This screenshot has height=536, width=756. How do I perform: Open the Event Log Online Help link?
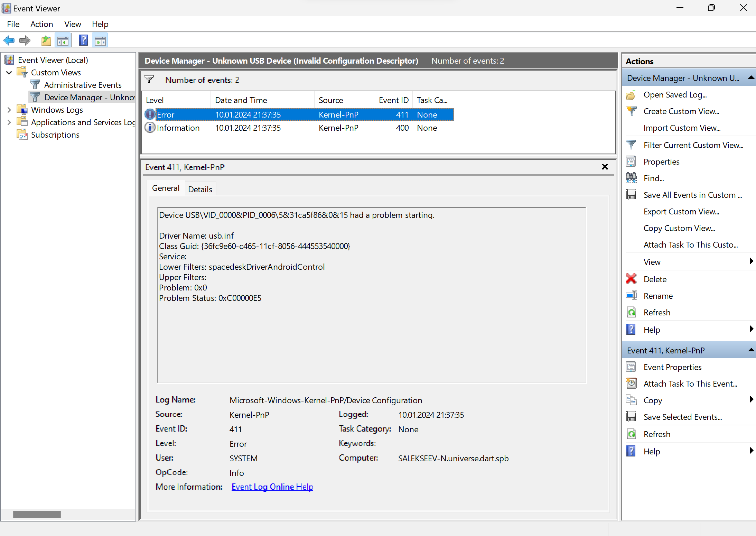click(x=272, y=487)
